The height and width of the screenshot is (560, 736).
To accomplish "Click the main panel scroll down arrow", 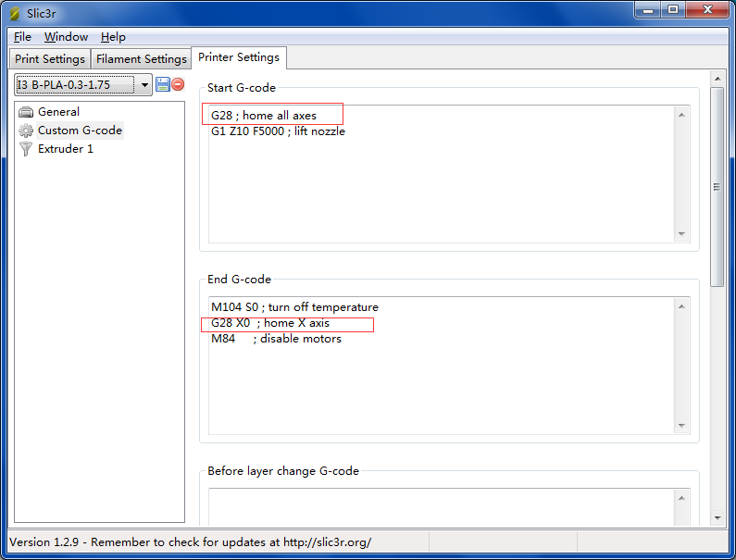I will (x=717, y=518).
